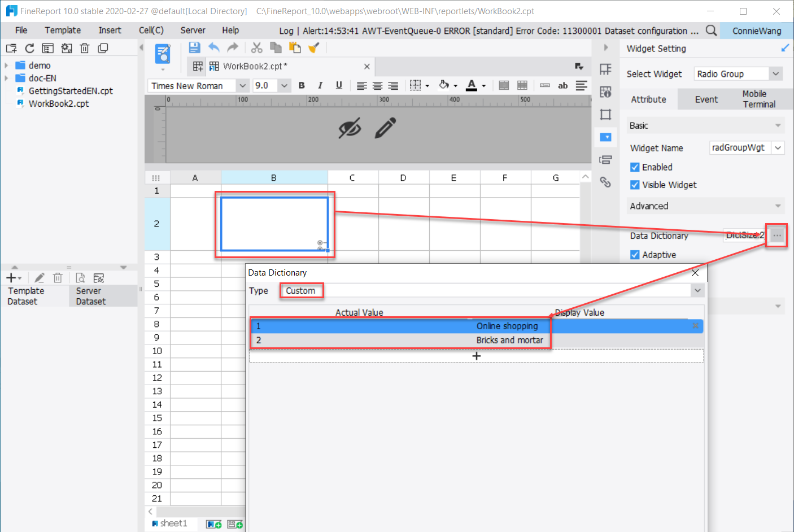Screen dimensions: 794x532
Task: Switch to the Mobile Terminal tab
Action: [759, 99]
